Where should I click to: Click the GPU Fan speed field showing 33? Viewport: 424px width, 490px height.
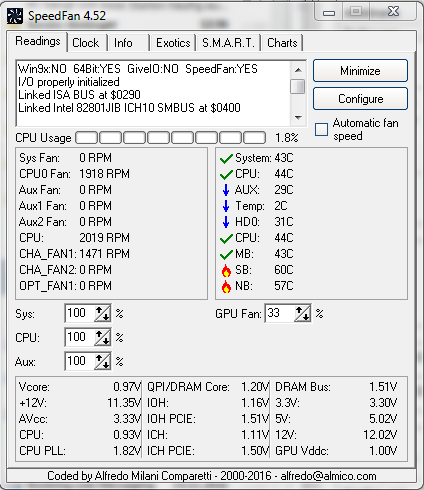pyautogui.click(x=280, y=314)
